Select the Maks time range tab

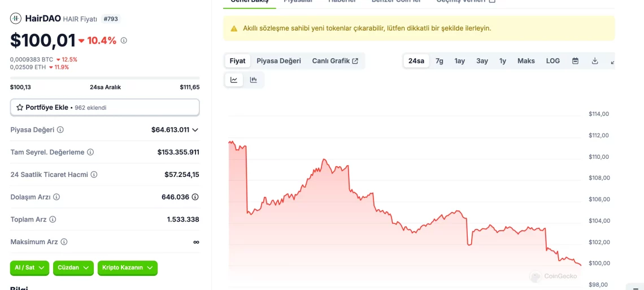(x=526, y=61)
